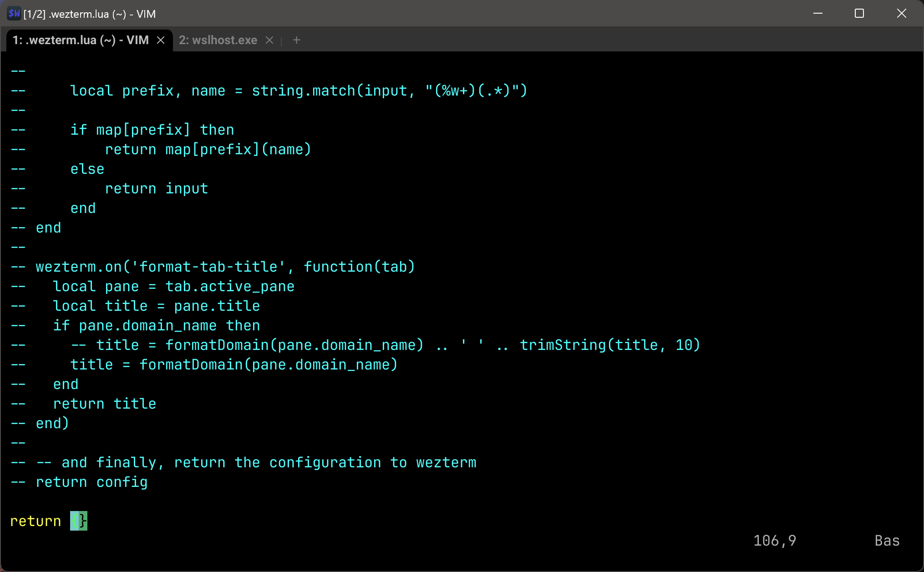Click on 'format-tab-title' string in code
The image size is (924, 572).
coord(208,267)
